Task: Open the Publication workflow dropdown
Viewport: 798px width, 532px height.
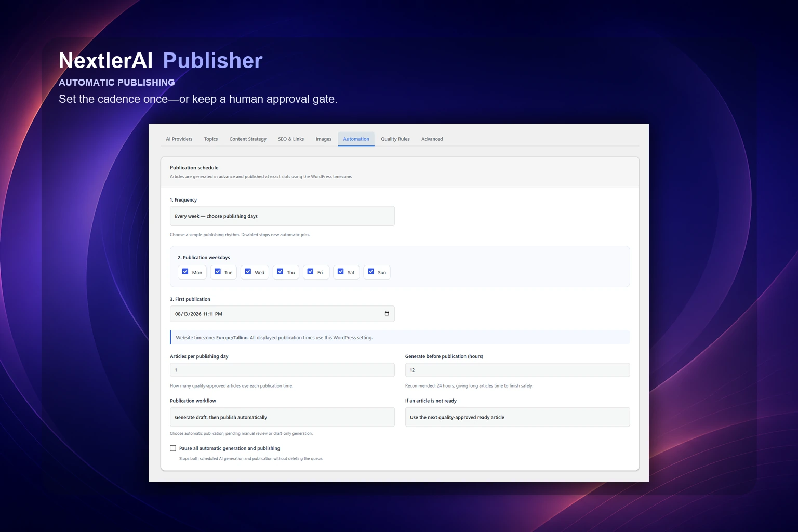Action: pyautogui.click(x=282, y=417)
